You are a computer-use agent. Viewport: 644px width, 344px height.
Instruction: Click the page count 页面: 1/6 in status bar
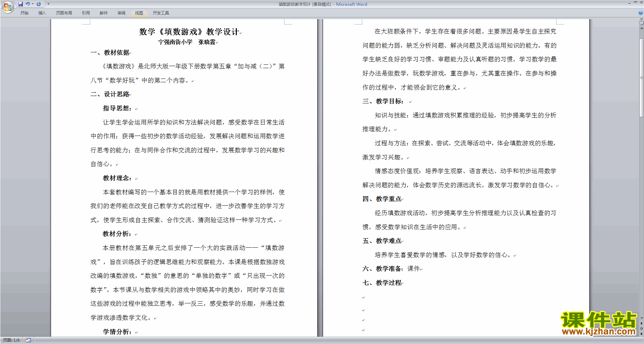(x=11, y=340)
